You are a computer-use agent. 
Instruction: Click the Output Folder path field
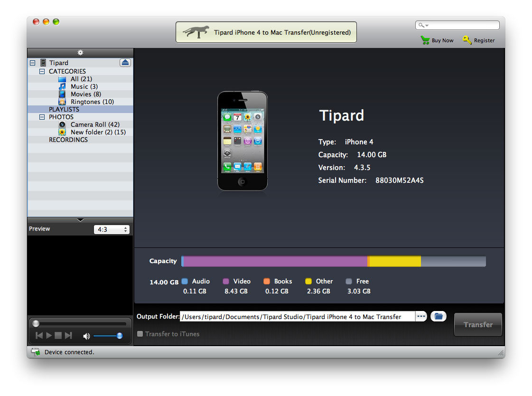click(x=298, y=317)
